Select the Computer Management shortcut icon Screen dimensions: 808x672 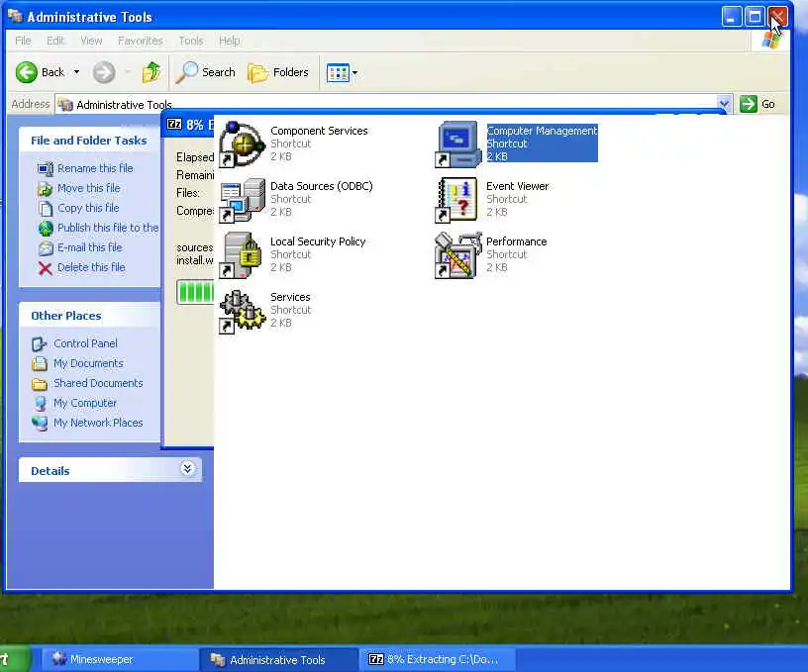[x=457, y=144]
